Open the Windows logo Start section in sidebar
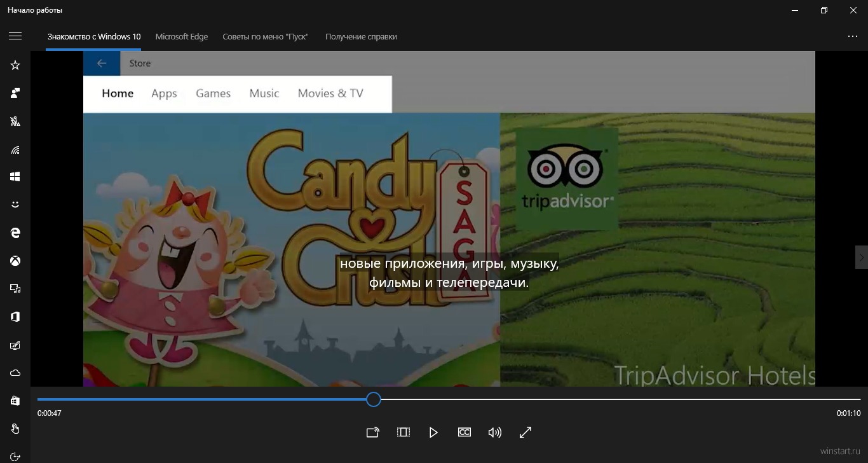This screenshot has width=868, height=463. point(15,177)
